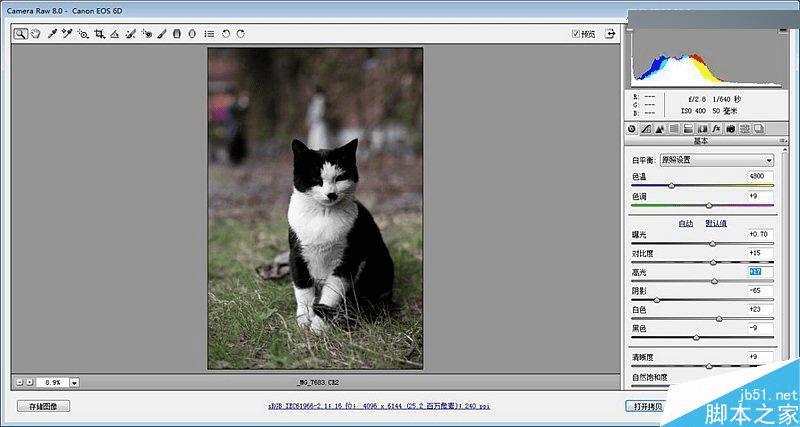Click the 色调 tint slider handle

tap(709, 206)
